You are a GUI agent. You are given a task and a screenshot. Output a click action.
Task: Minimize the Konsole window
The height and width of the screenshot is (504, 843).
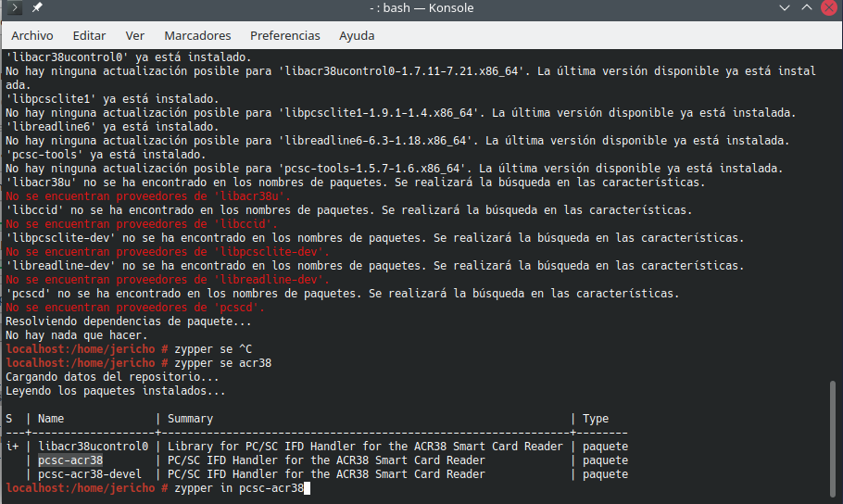(x=782, y=8)
